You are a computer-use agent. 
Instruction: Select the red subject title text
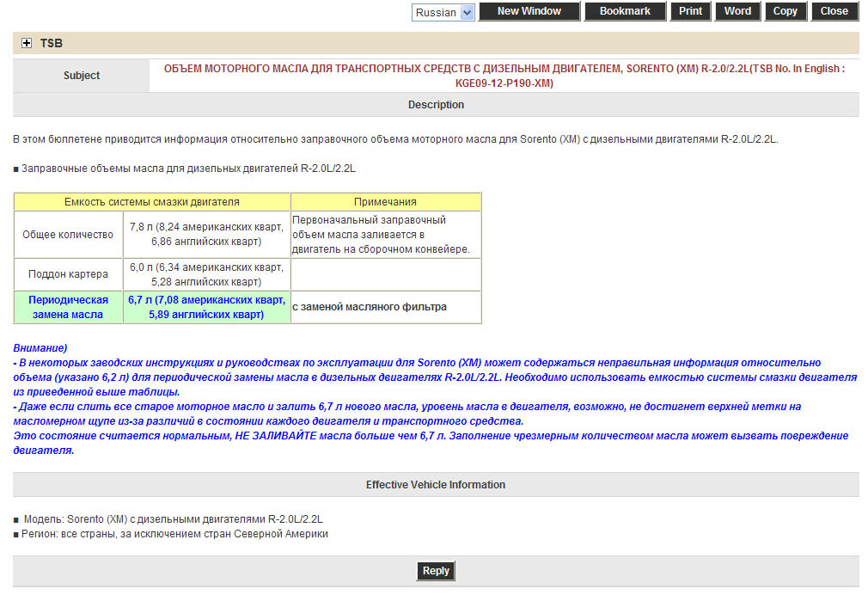(504, 76)
